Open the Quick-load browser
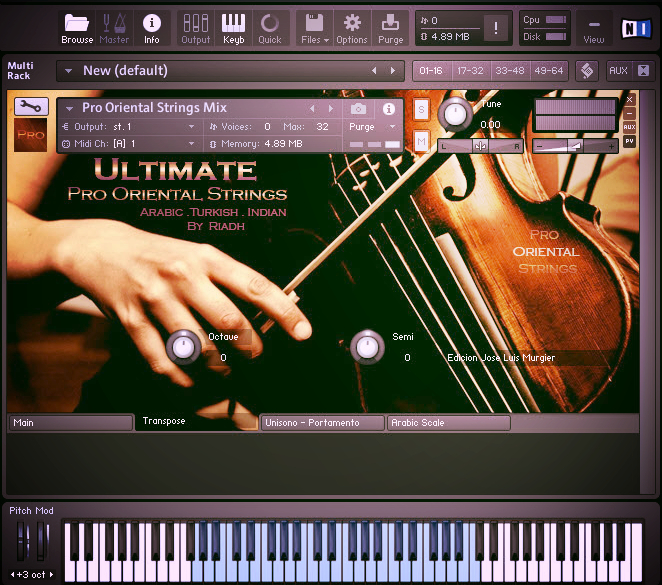This screenshot has width=662, height=585. tap(270, 29)
